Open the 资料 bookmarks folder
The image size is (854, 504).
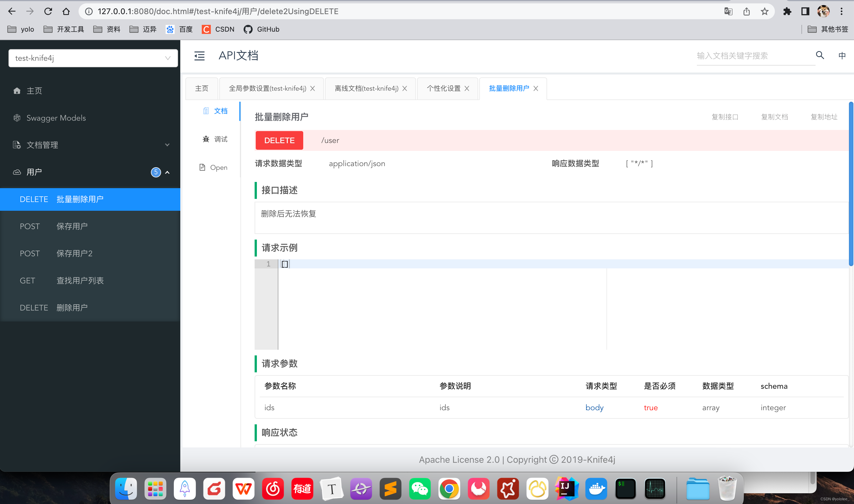tap(107, 29)
